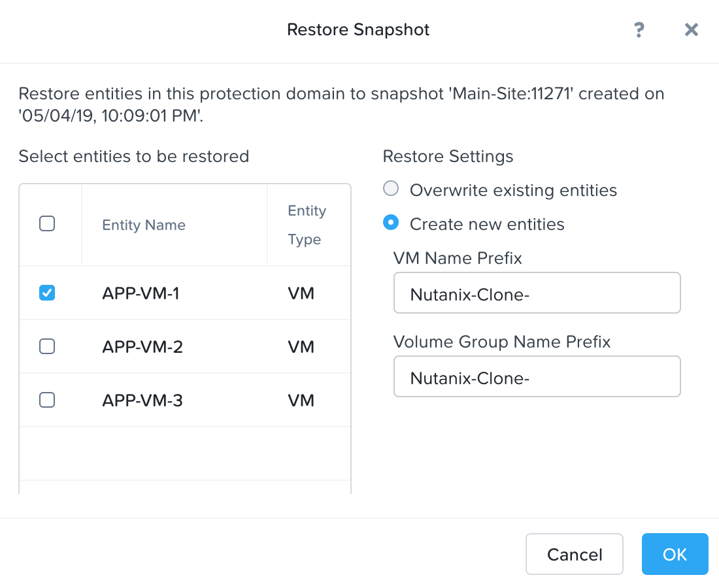
Task: Click the Overwrite existing entities label
Action: pos(513,190)
